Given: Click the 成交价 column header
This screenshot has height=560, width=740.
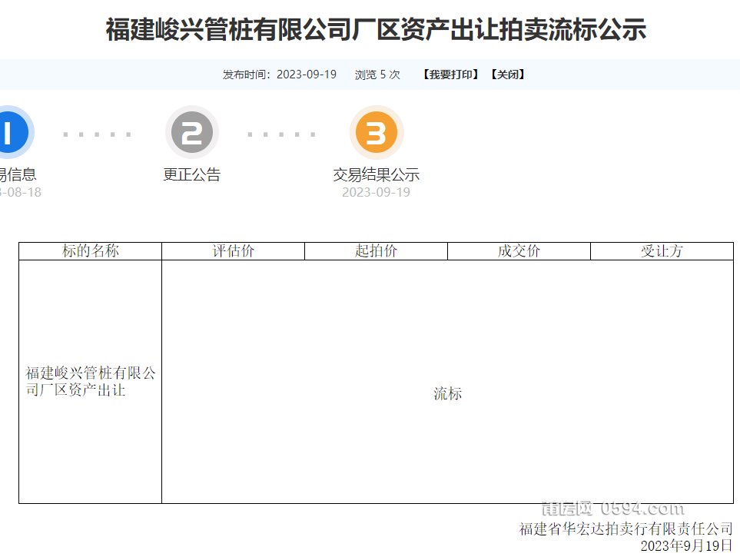Looking at the screenshot, I should (x=519, y=251).
